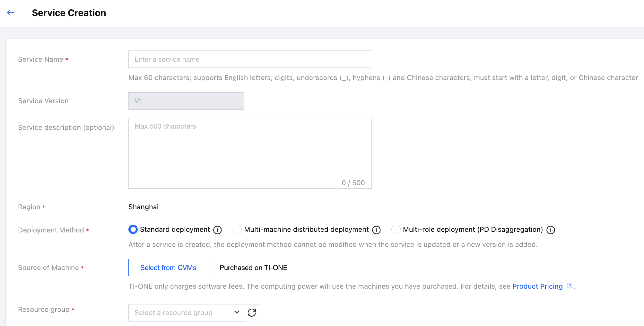Select Standard deployment radio button
The image size is (644, 326).
(x=133, y=229)
